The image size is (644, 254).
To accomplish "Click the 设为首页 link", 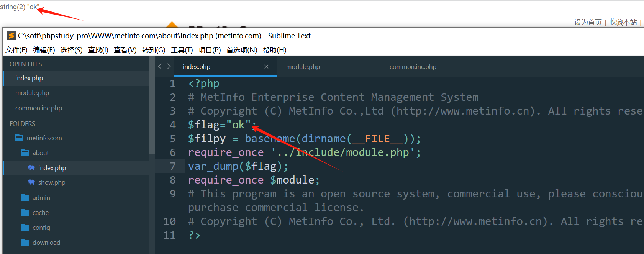I will 588,22.
